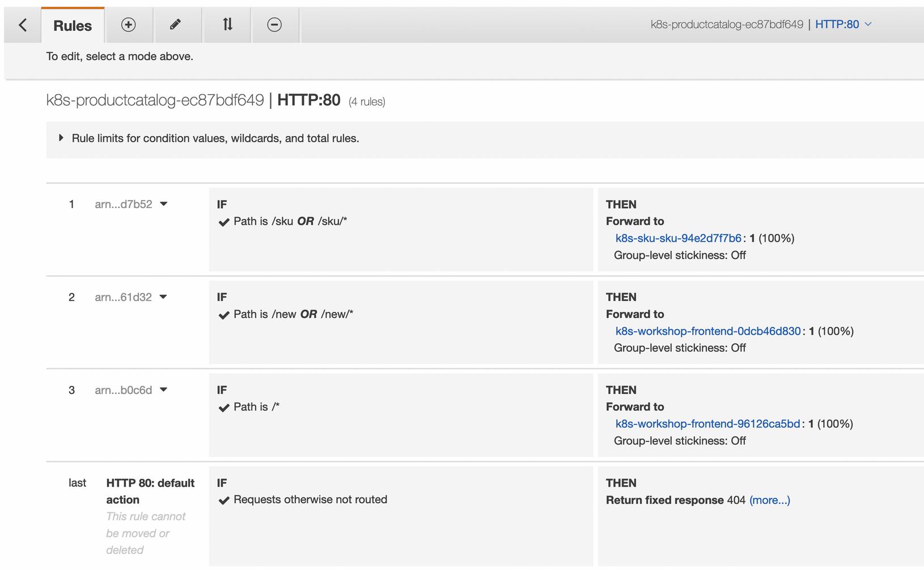Viewport: 924px width, 570px height.
Task: Open the HTTP:80 listener dropdown
Action: click(x=843, y=24)
